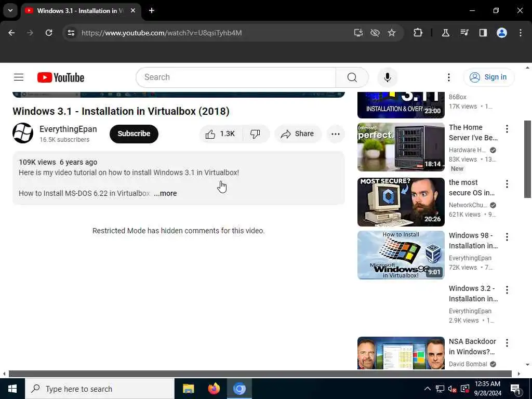Expand the tab search dropdown arrow
Viewport: 532px width, 399px height.
[10, 10]
